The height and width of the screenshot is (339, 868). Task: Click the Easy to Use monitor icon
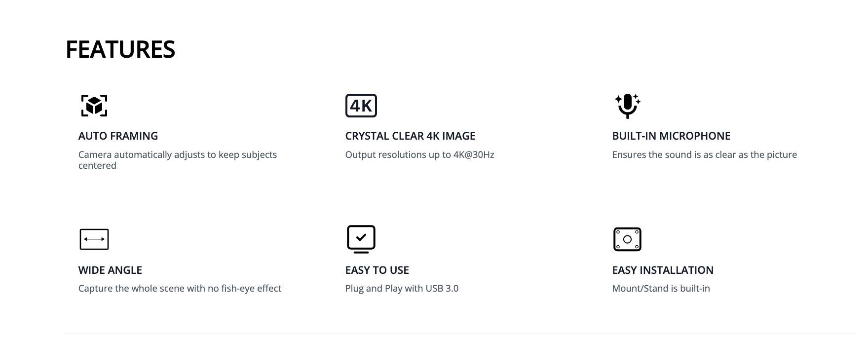361,239
